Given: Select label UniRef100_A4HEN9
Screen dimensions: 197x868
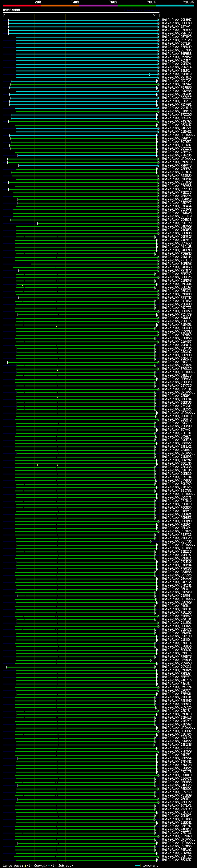Looking at the screenshot, I should tap(177, 250).
